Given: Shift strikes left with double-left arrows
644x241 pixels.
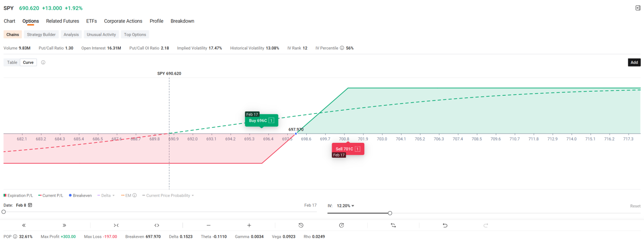Looking at the screenshot, I should click(24, 225).
